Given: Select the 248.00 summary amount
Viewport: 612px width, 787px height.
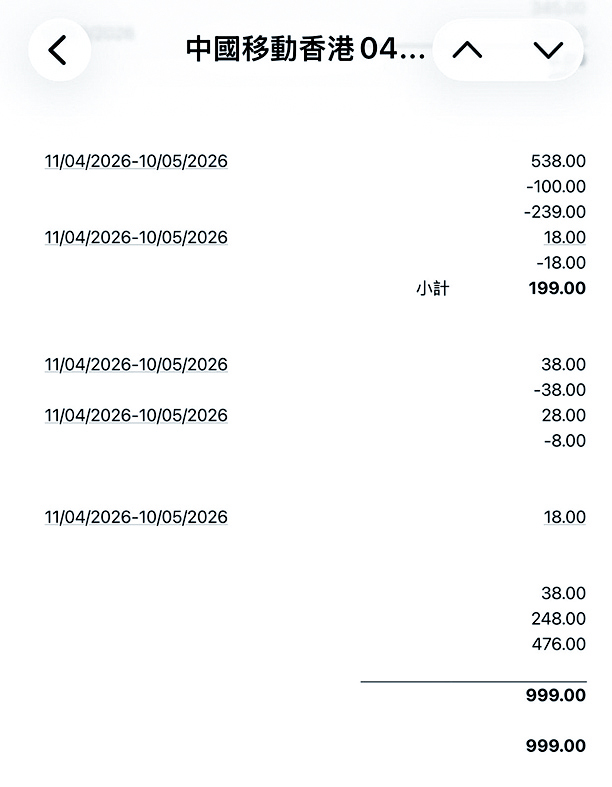Looking at the screenshot, I should pyautogui.click(x=559, y=619).
